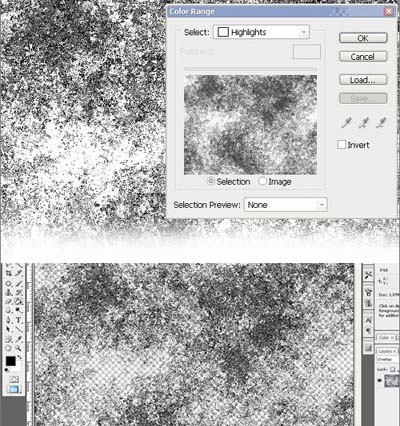
Task: Select the Notes tool
Action: point(8,339)
